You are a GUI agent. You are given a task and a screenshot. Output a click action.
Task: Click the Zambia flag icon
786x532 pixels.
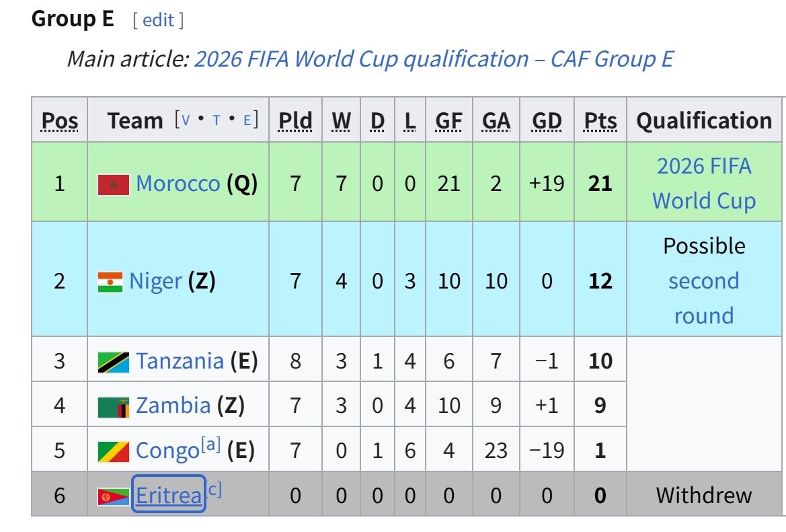(x=113, y=406)
